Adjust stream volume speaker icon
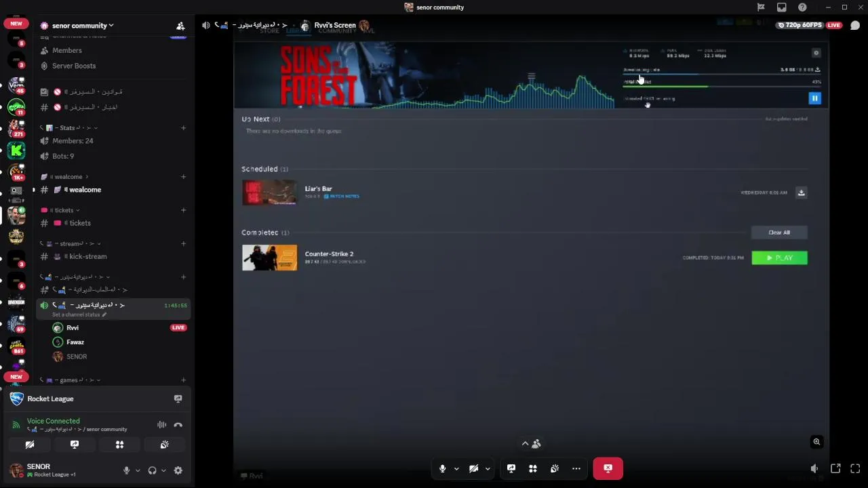Screen dimensions: 868x488 tap(814, 468)
